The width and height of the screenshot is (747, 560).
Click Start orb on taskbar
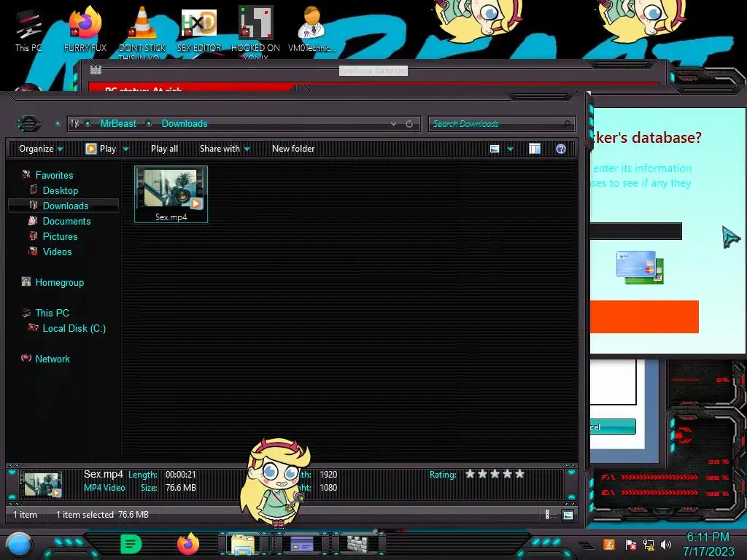tap(19, 544)
